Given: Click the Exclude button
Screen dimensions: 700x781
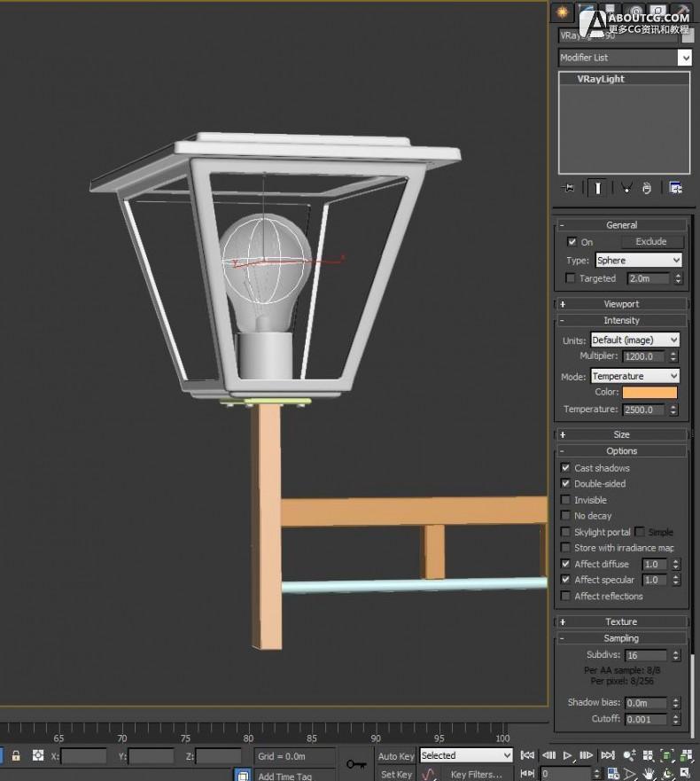Looking at the screenshot, I should (650, 242).
